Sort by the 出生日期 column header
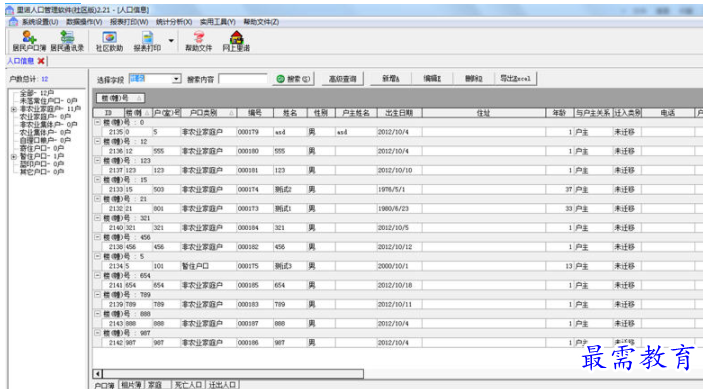The width and height of the screenshot is (703, 389). pyautogui.click(x=399, y=113)
